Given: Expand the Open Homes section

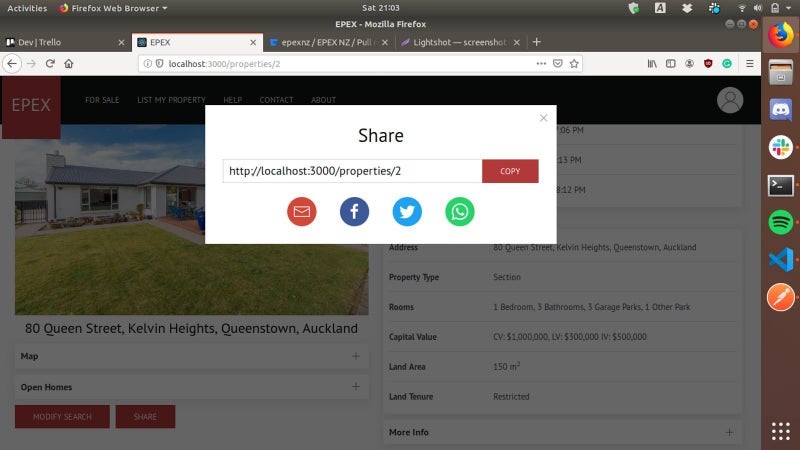Looking at the screenshot, I should 191,387.
